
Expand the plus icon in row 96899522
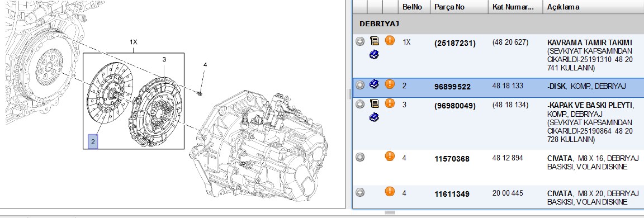pyautogui.click(x=360, y=85)
